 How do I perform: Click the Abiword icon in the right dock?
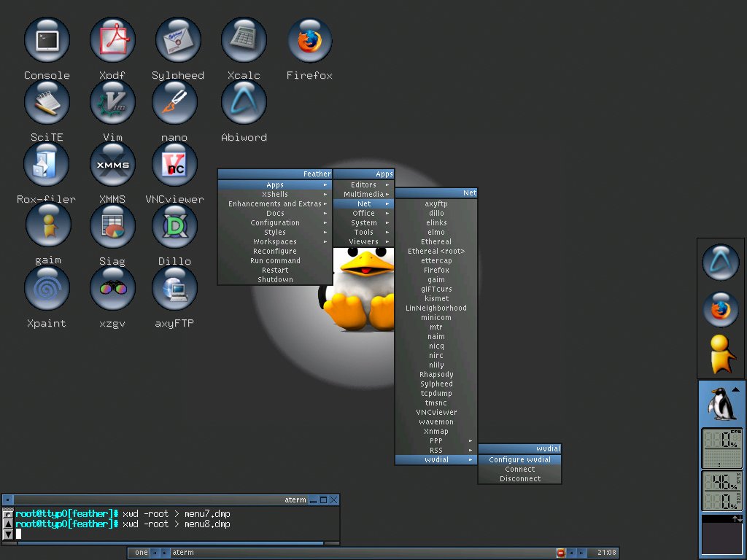click(721, 262)
